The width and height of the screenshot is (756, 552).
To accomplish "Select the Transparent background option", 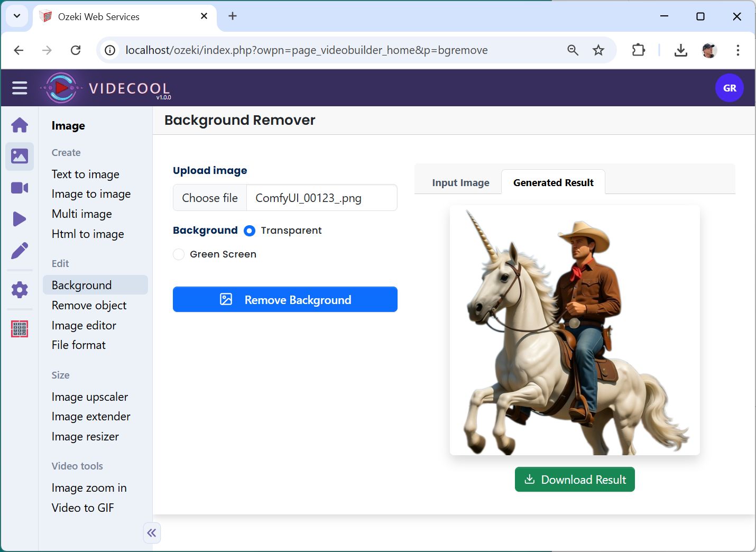I will click(x=250, y=231).
